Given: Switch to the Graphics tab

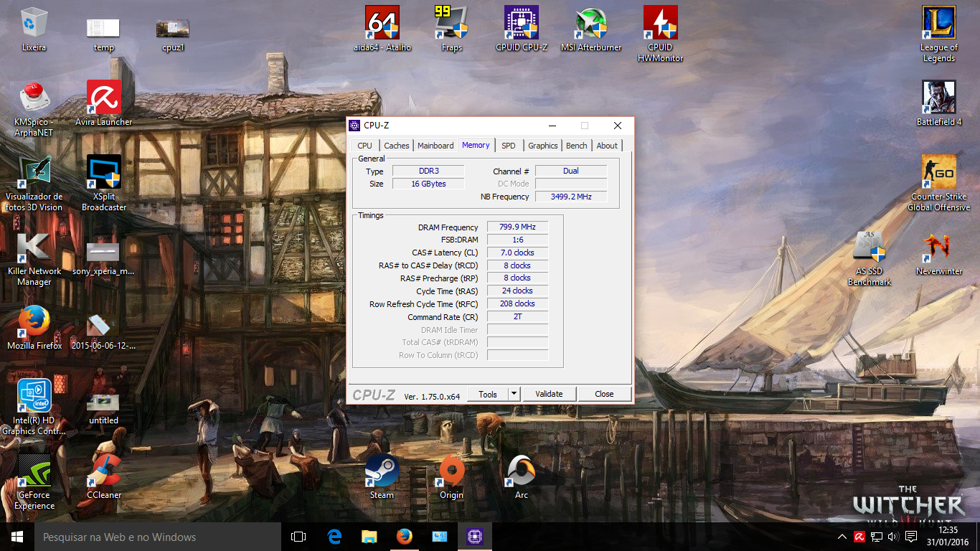Looking at the screenshot, I should 543,146.
